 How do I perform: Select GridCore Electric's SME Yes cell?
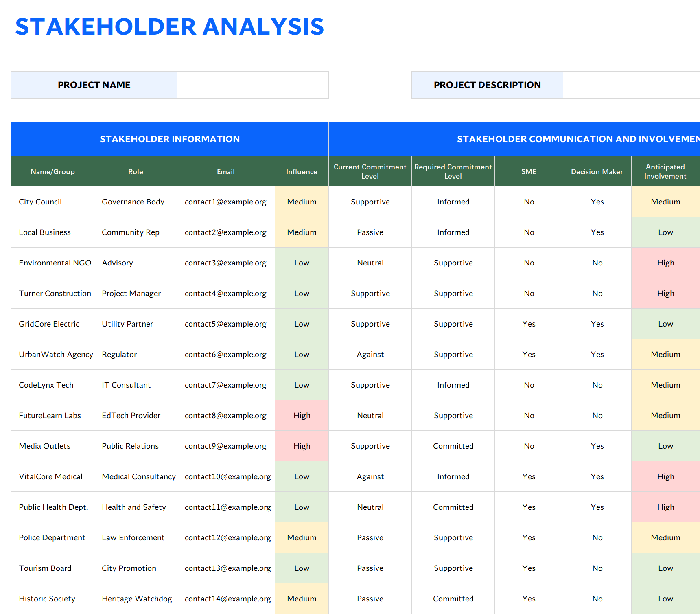click(529, 324)
